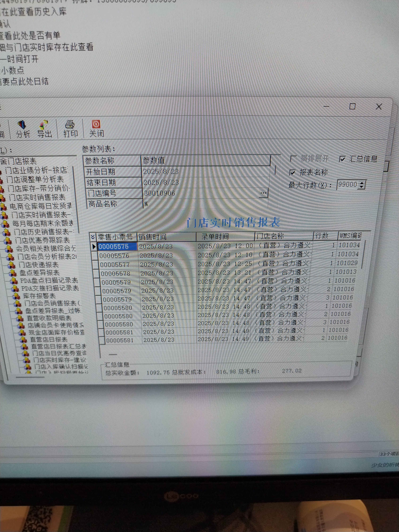Screen dimensions: 399x532
Task: Enable the 横排展开 checkbox
Action: click(x=293, y=159)
